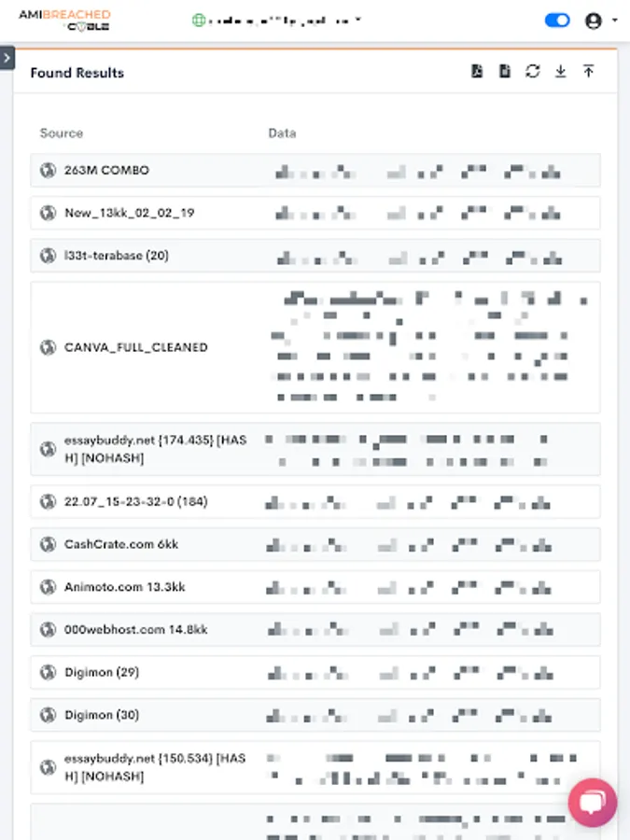This screenshot has width=630, height=840.
Task: Click the AmIBreached logo link
Action: [64, 21]
